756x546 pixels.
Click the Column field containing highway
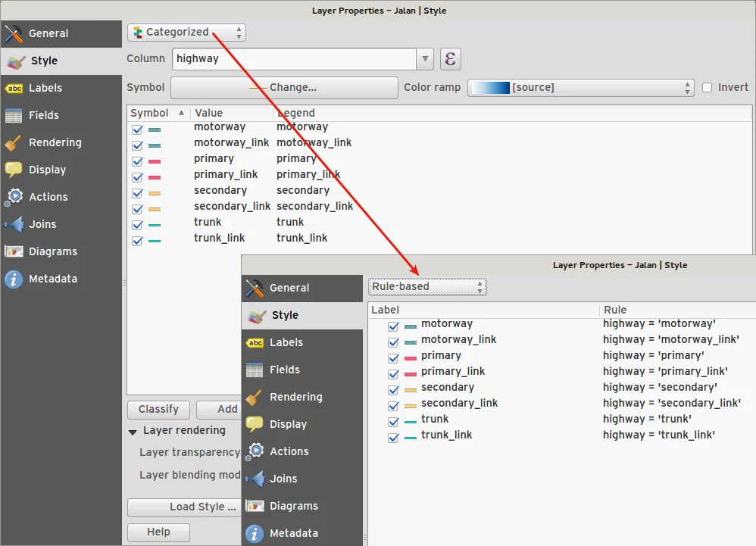pos(294,59)
